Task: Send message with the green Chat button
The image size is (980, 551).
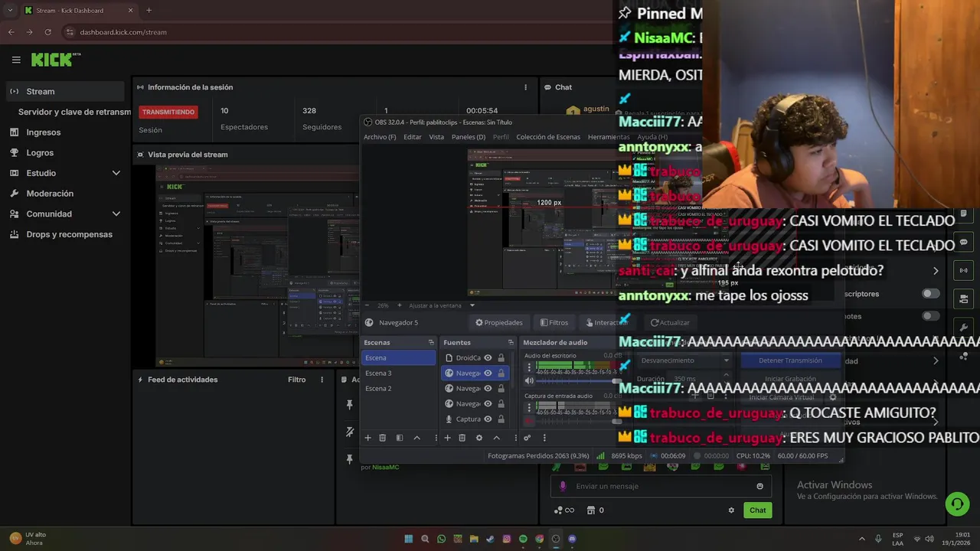Action: [x=757, y=510]
